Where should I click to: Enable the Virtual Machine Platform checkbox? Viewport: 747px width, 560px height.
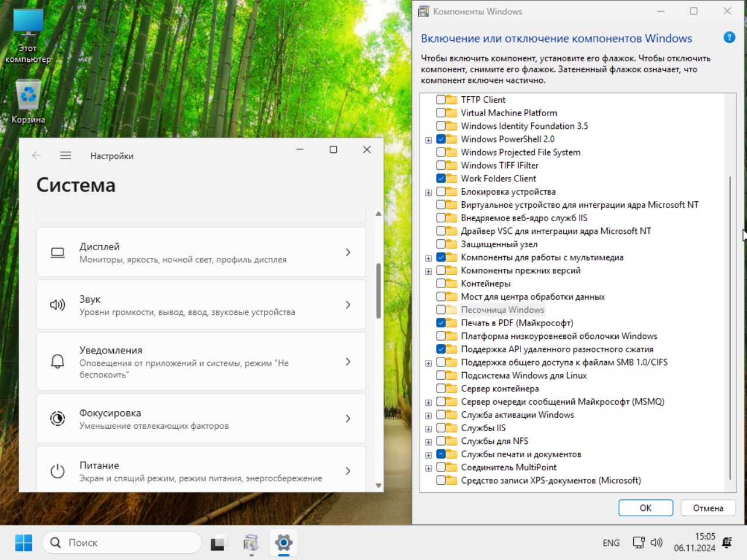click(441, 113)
